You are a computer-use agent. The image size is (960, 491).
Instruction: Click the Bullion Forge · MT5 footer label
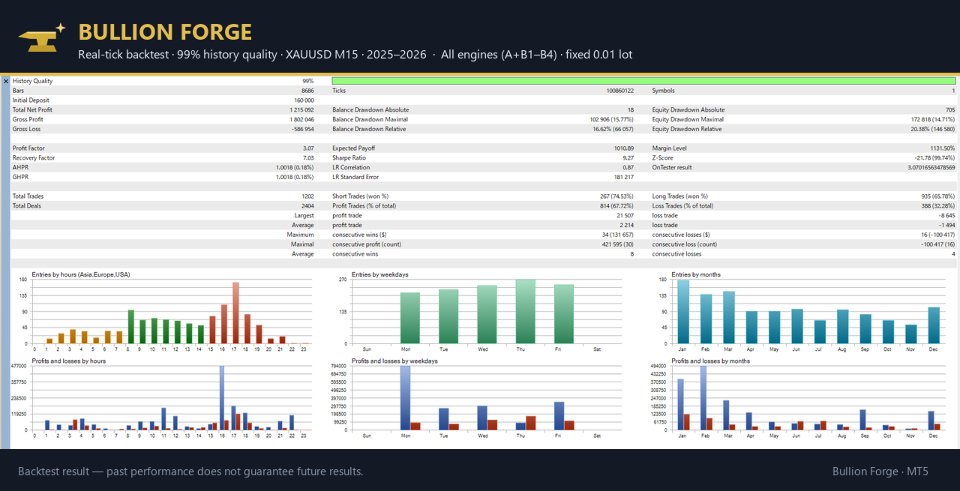coord(880,471)
